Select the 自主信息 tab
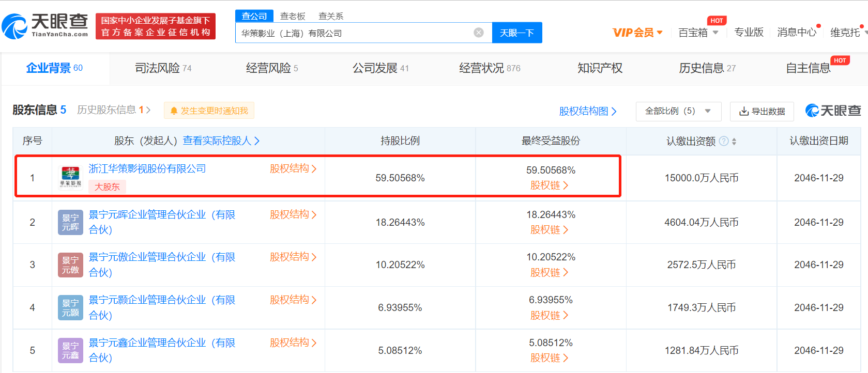The height and width of the screenshot is (373, 868). pos(808,68)
